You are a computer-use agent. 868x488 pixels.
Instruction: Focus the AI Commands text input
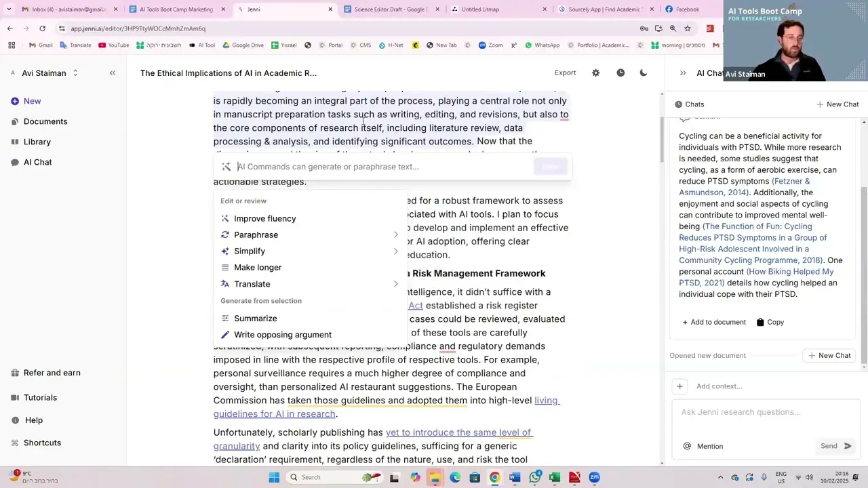tap(383, 167)
